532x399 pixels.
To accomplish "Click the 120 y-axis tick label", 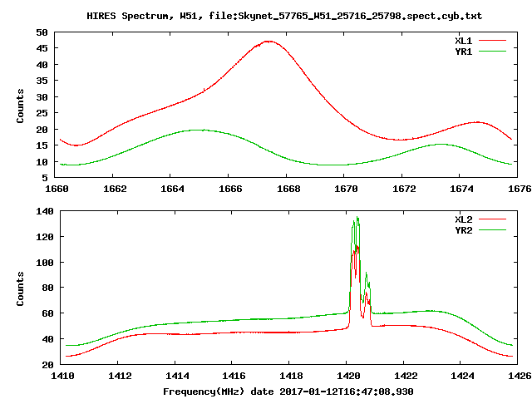I will coord(45,237).
